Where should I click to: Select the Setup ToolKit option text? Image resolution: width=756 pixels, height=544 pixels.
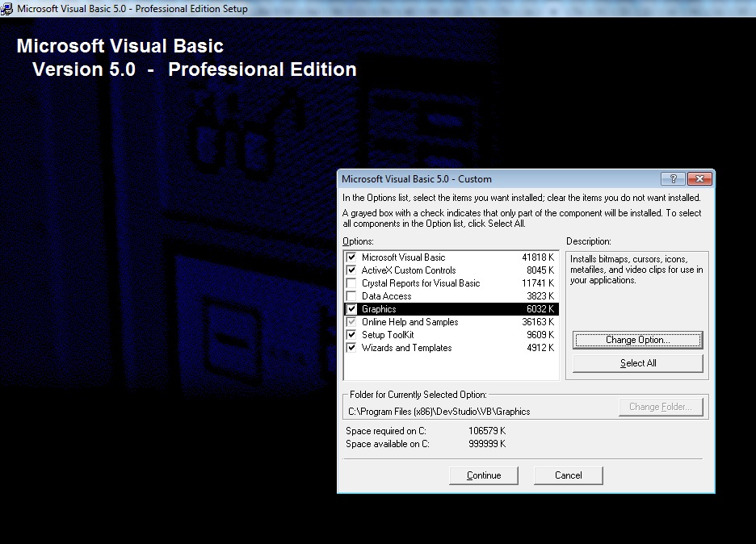pos(388,335)
